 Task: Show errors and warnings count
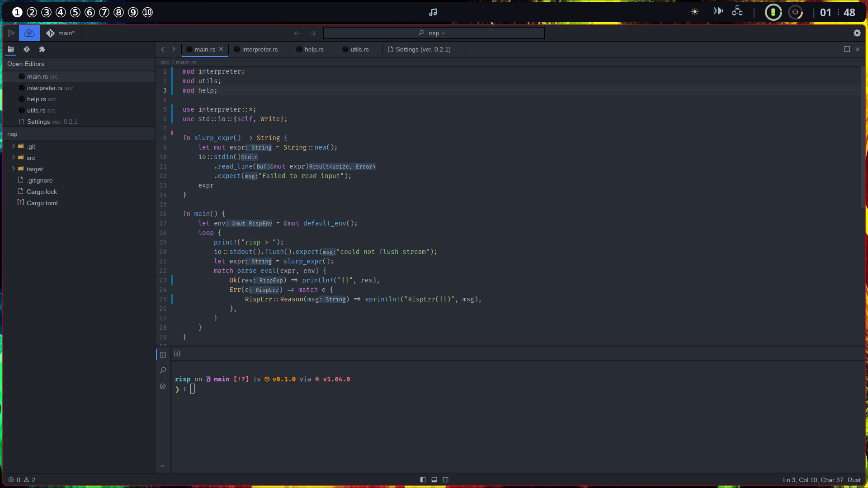tap(22, 480)
